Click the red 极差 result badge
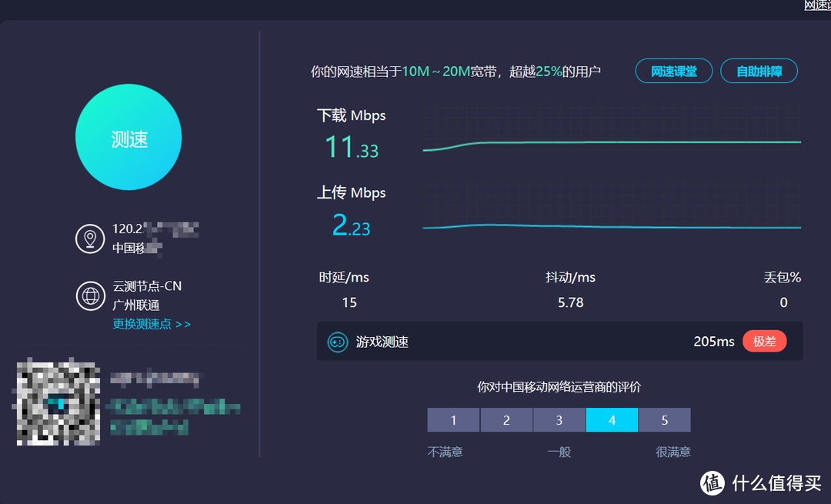Screen dimensions: 831x504 764,341
